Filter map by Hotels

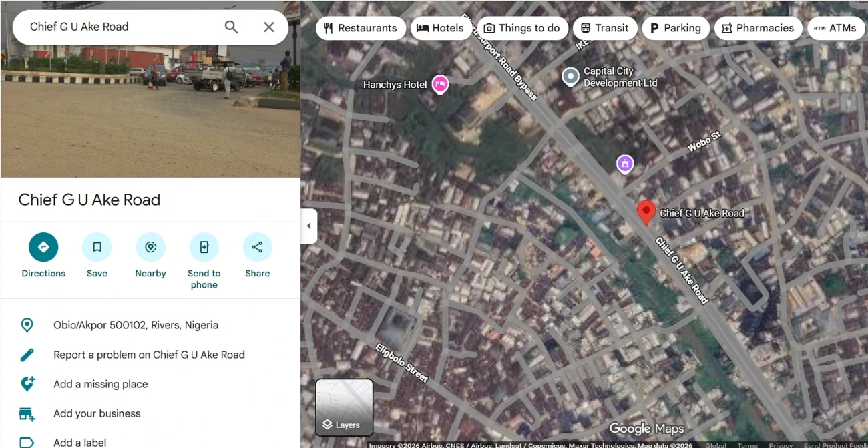(x=441, y=28)
